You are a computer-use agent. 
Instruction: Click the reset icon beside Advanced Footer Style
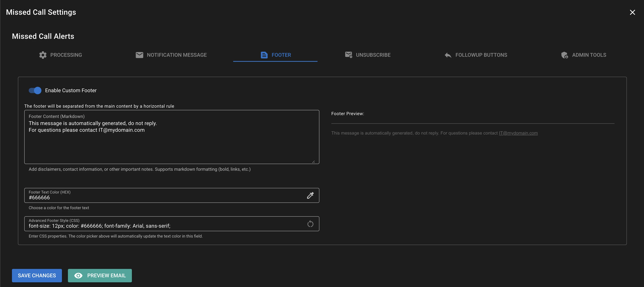(310, 224)
